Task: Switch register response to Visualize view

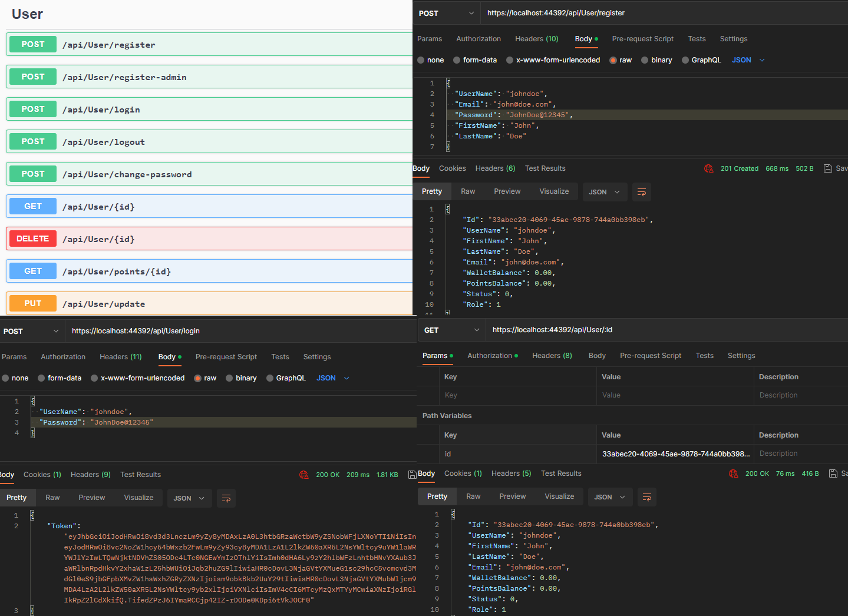Action: click(x=554, y=191)
